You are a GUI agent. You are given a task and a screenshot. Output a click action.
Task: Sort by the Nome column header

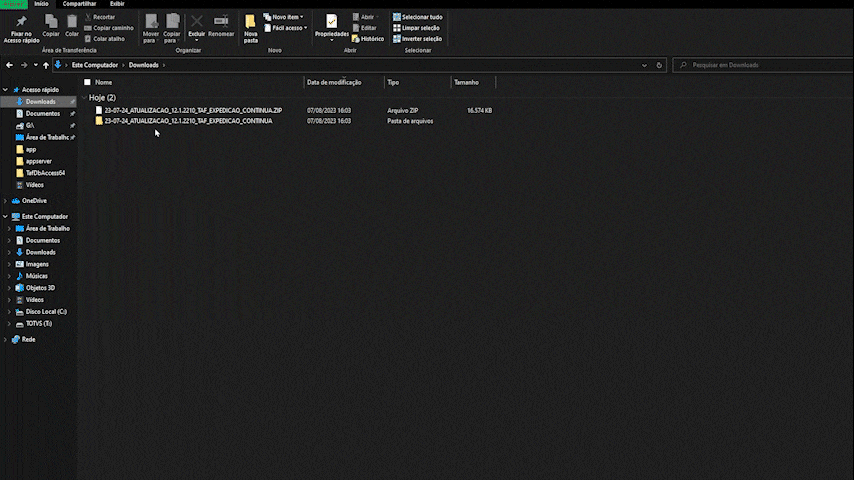103,82
